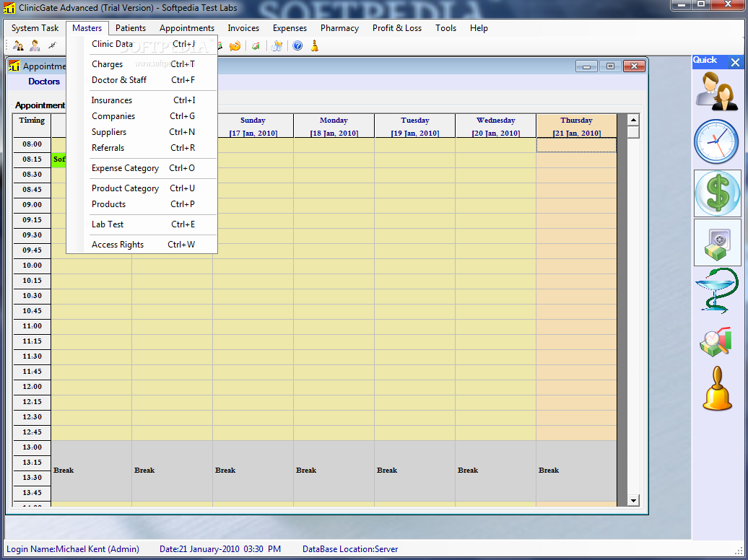
Task: Click the Timing column header
Action: point(32,126)
